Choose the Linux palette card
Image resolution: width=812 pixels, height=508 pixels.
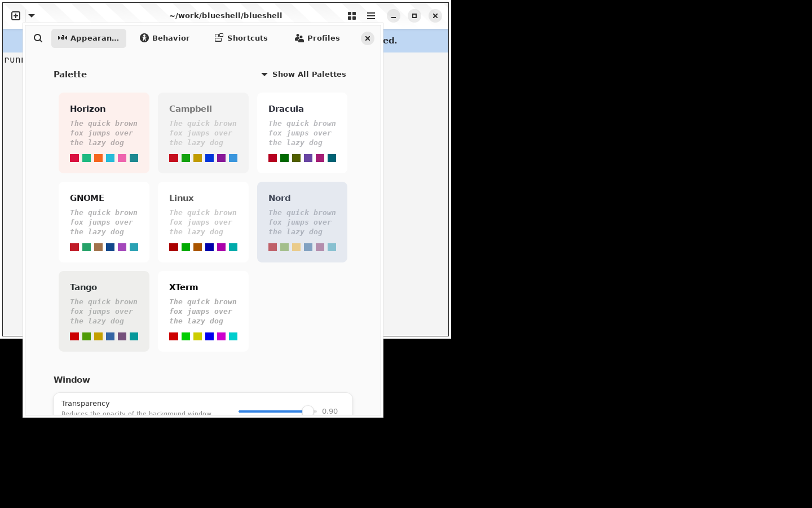pos(204,222)
